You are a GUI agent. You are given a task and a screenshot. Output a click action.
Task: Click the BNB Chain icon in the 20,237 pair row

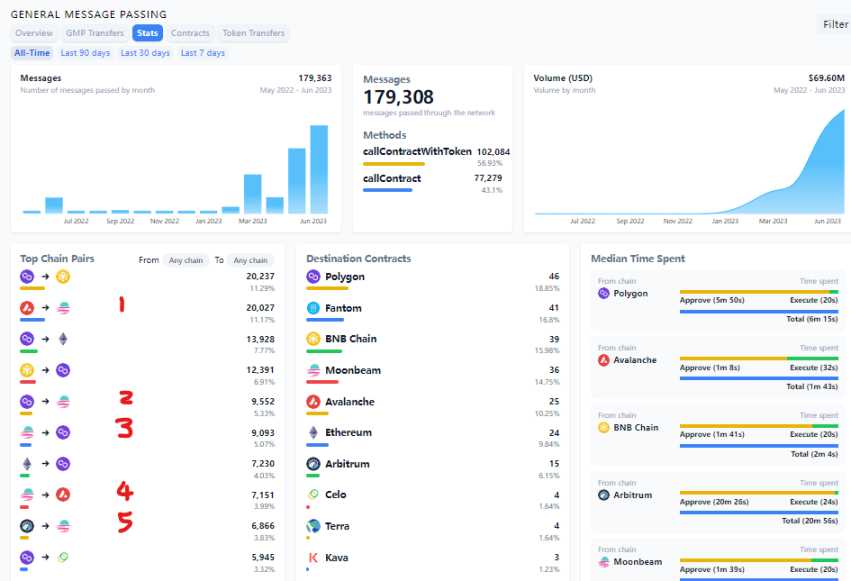pos(63,277)
